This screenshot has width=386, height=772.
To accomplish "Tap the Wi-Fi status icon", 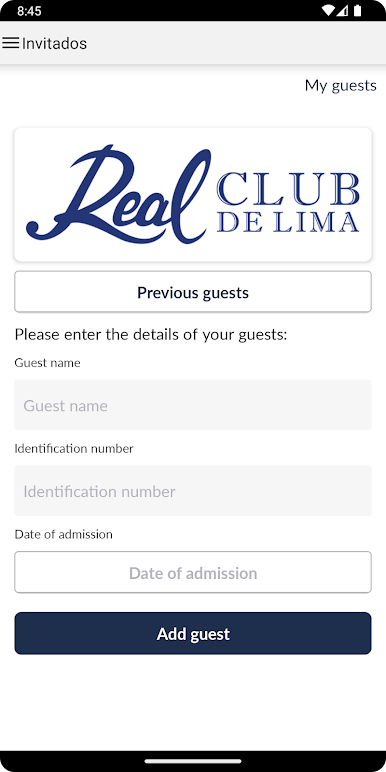I will tap(328, 10).
